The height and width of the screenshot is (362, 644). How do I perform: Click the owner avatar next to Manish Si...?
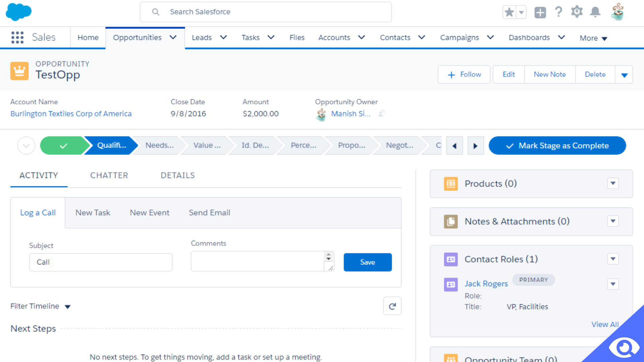321,114
